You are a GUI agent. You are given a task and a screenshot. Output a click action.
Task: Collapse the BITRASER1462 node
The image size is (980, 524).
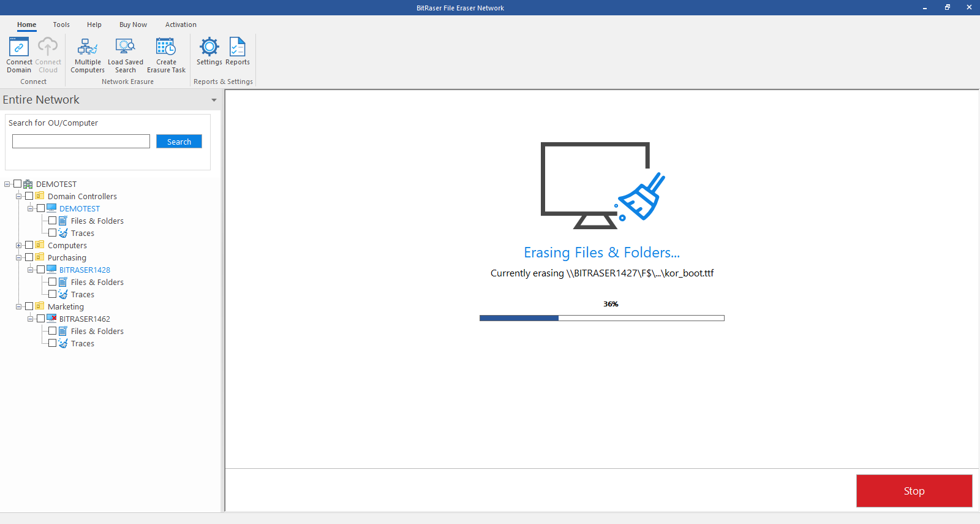pyautogui.click(x=30, y=319)
